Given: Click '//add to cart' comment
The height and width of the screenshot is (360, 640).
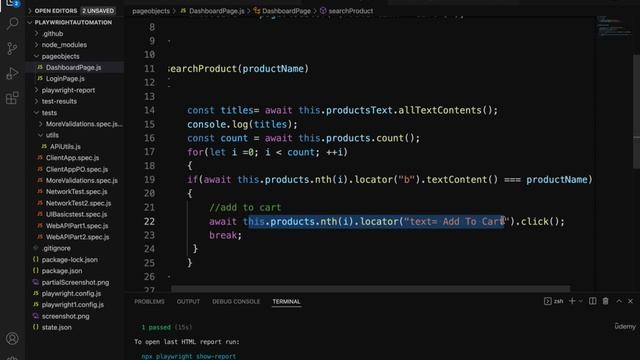Looking at the screenshot, I should (245, 207).
